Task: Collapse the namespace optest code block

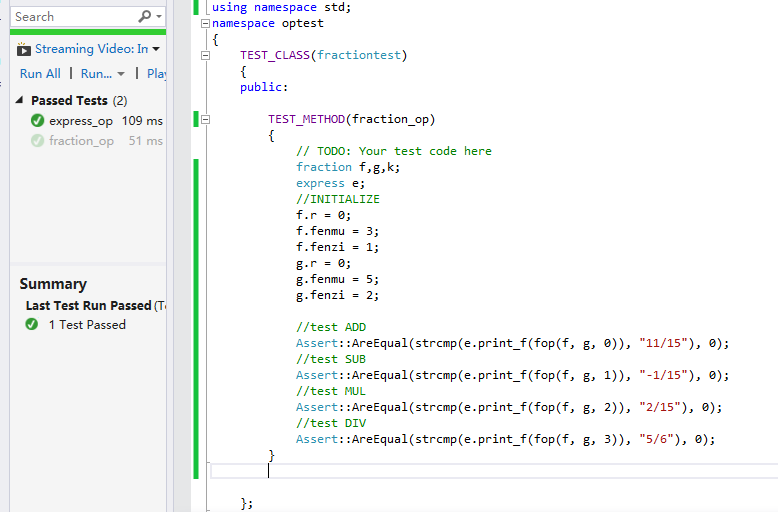Action: [x=205, y=23]
